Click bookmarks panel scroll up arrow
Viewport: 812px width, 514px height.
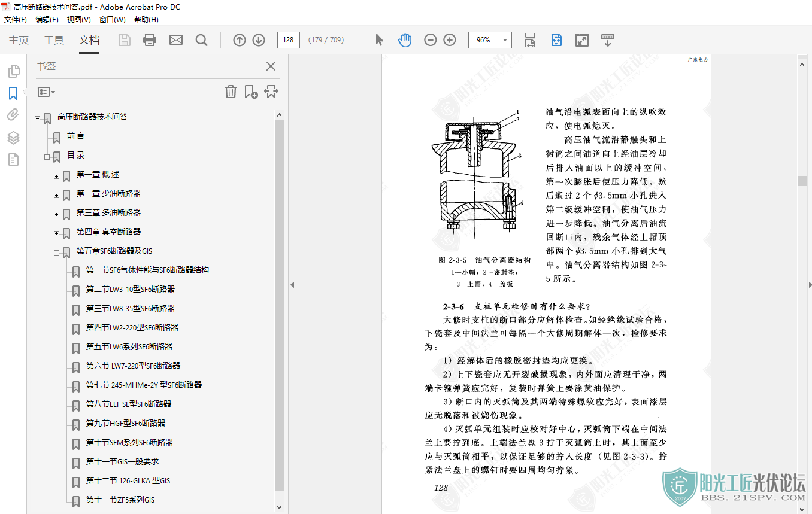tap(279, 114)
